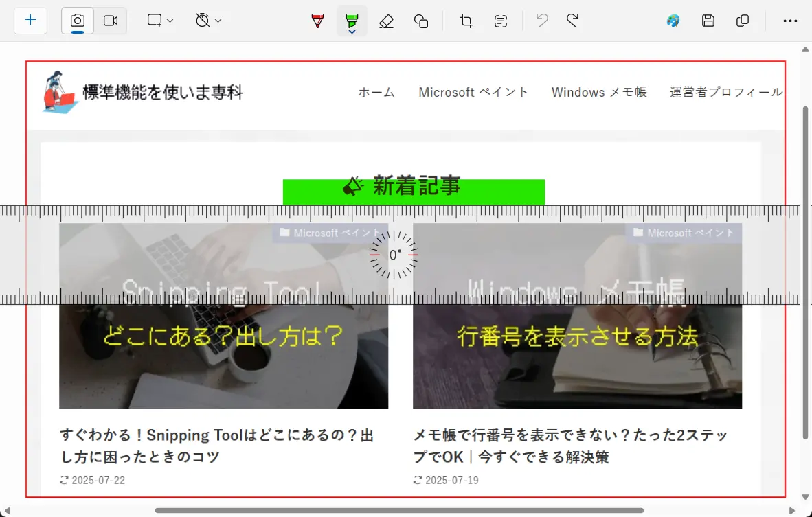Open the snipping mode shape dropdown
Viewport: 812px width, 517px height.
pos(160,21)
